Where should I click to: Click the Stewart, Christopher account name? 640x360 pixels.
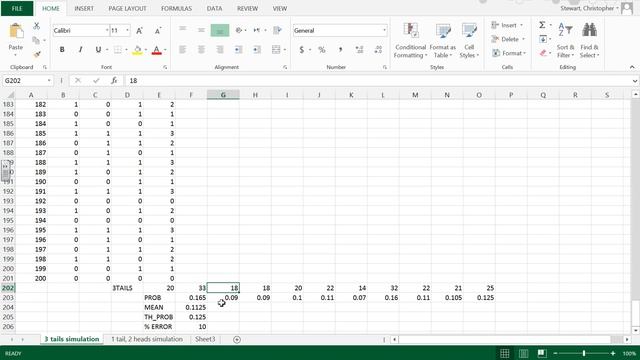tap(587, 8)
